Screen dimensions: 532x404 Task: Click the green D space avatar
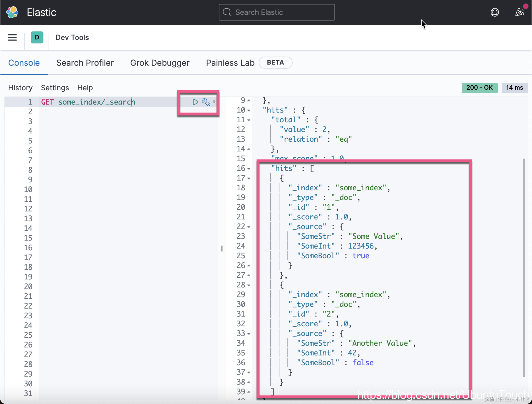pyautogui.click(x=37, y=37)
